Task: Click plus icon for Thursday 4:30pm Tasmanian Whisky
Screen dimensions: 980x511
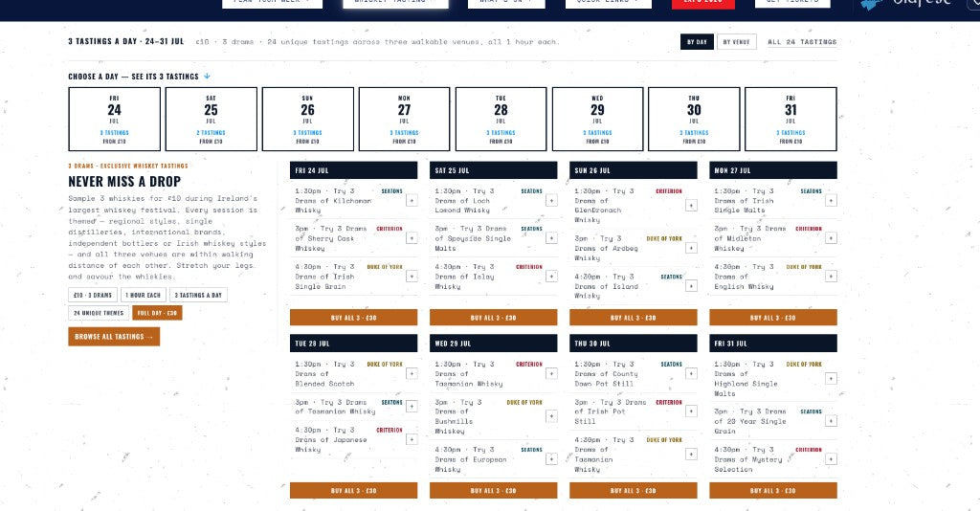Action: tap(691, 455)
